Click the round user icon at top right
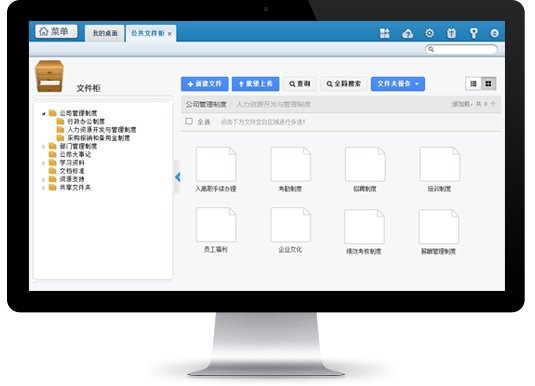This screenshot has width=535, height=386. click(494, 33)
